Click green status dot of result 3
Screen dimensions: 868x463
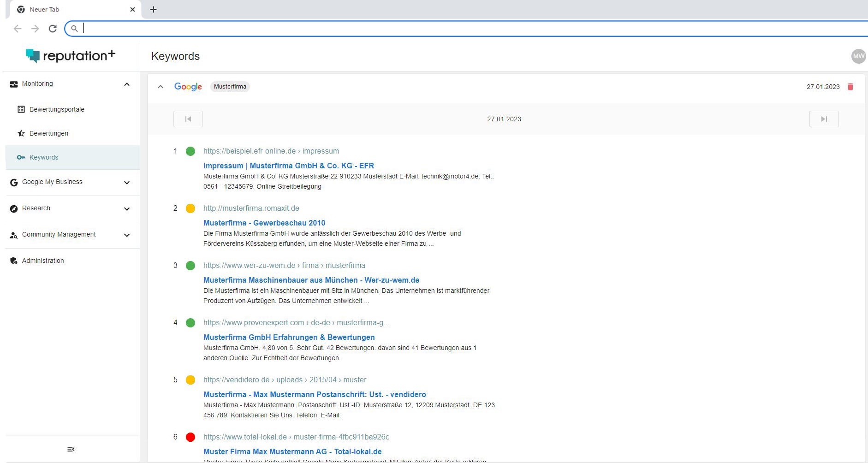click(190, 266)
